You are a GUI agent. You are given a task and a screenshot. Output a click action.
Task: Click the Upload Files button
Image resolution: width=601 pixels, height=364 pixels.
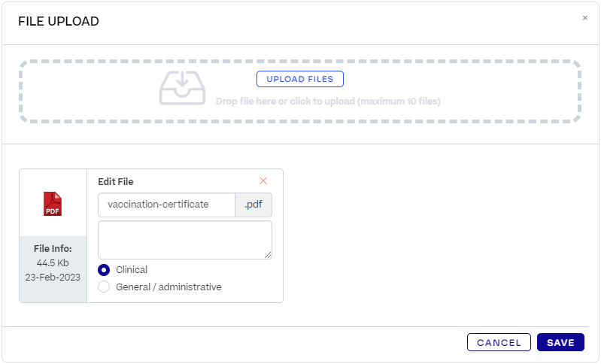click(x=299, y=79)
